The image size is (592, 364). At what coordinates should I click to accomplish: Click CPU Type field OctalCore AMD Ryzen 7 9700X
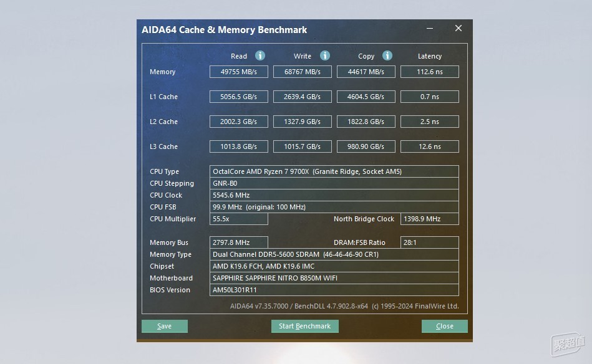click(x=334, y=171)
